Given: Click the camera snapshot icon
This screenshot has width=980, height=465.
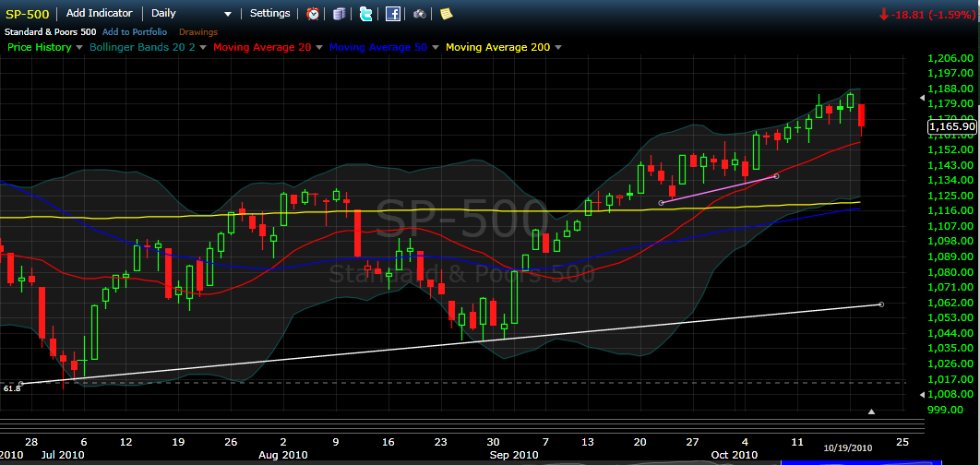Looking at the screenshot, I should 419,13.
